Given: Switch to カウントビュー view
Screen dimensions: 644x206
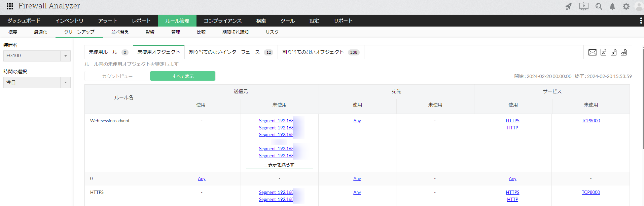Looking at the screenshot, I should (x=117, y=76).
